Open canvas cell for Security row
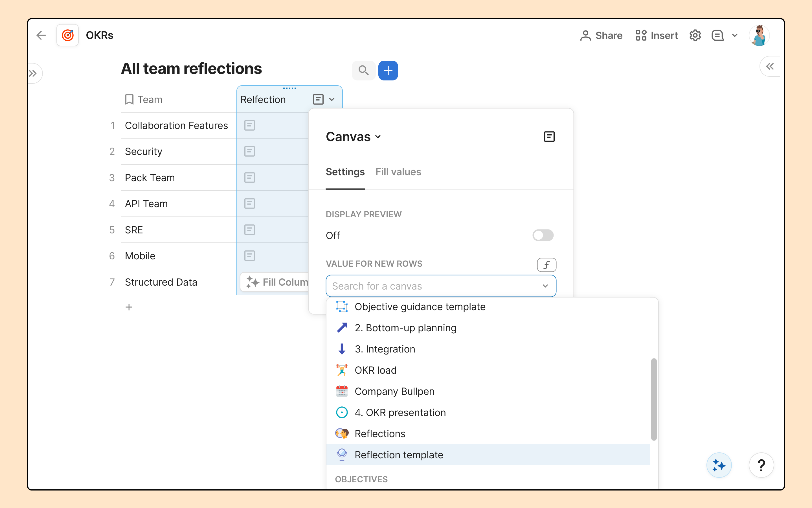The height and width of the screenshot is (508, 812). [x=249, y=152]
